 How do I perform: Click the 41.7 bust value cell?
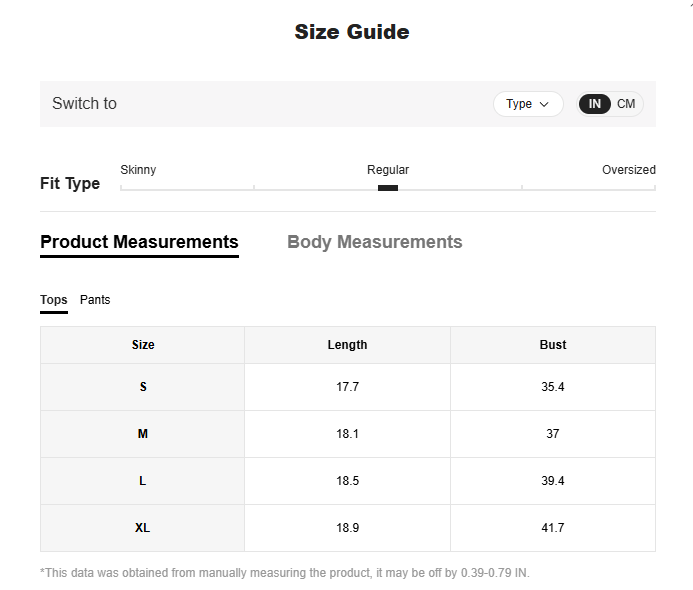[x=553, y=528]
